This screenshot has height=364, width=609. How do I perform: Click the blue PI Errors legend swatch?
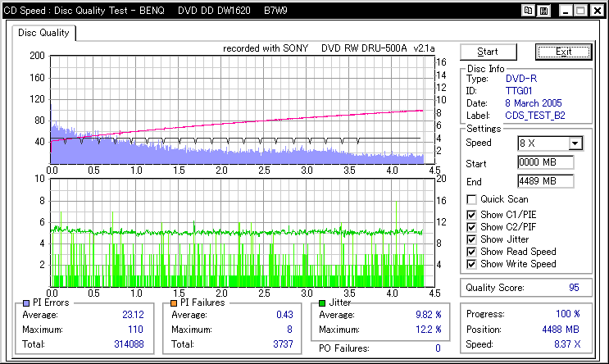[x=27, y=303]
